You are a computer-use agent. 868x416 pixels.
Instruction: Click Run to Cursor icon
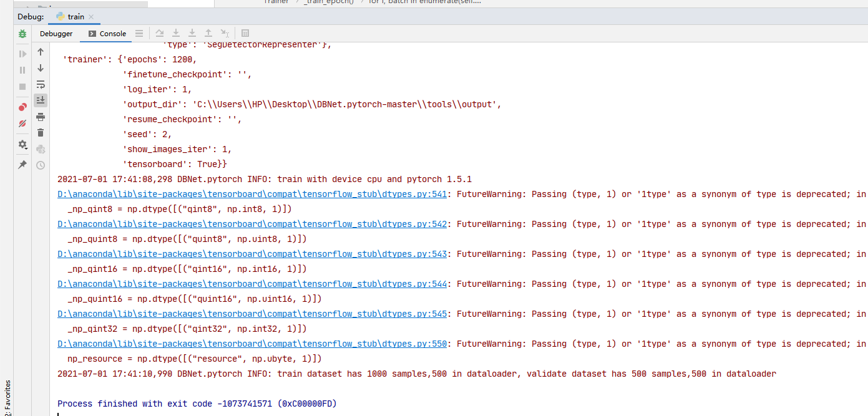click(x=225, y=34)
